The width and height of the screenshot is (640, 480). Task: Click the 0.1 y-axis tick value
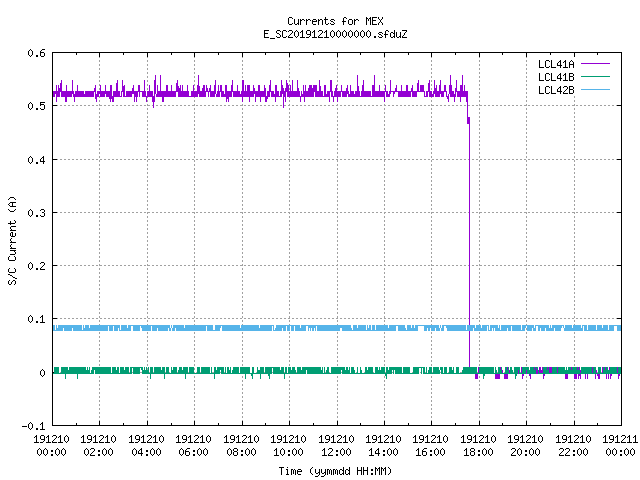36,319
